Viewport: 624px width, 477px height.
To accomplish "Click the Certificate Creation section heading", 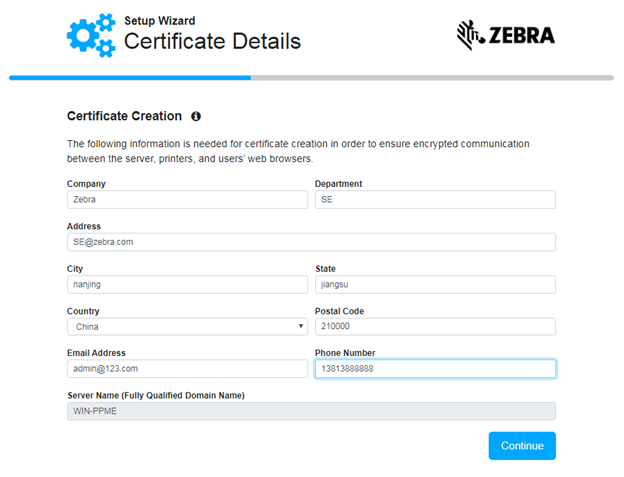I will (124, 116).
